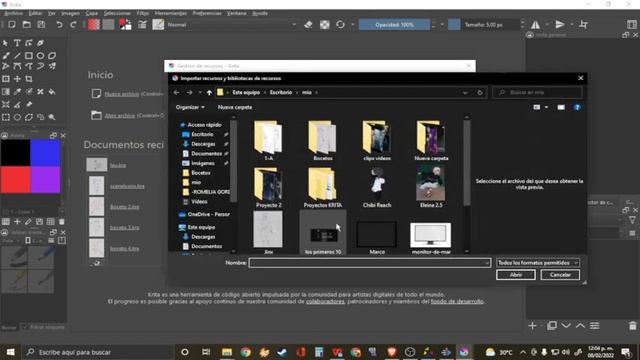Select the Chibi Reach image file

click(x=377, y=188)
